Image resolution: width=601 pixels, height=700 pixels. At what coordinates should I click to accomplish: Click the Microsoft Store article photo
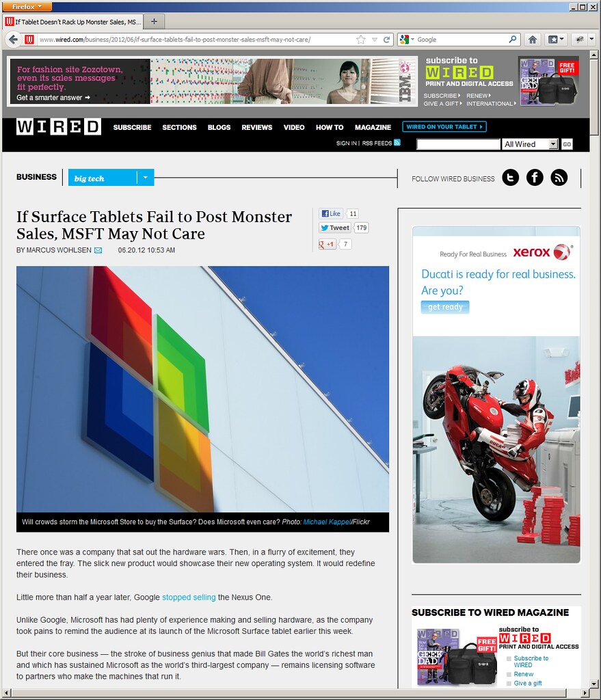pyautogui.click(x=202, y=389)
